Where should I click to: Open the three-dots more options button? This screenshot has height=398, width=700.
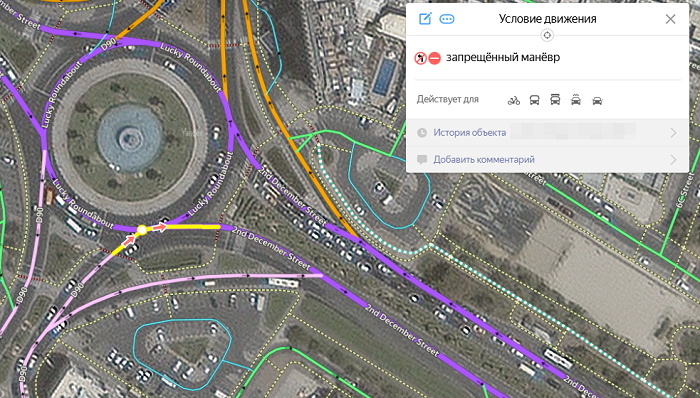point(447,19)
